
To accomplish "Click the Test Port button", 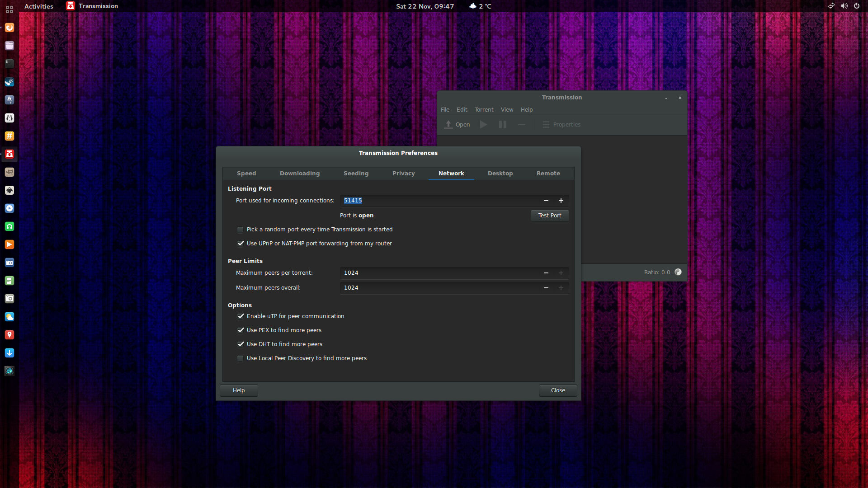I will click(549, 216).
